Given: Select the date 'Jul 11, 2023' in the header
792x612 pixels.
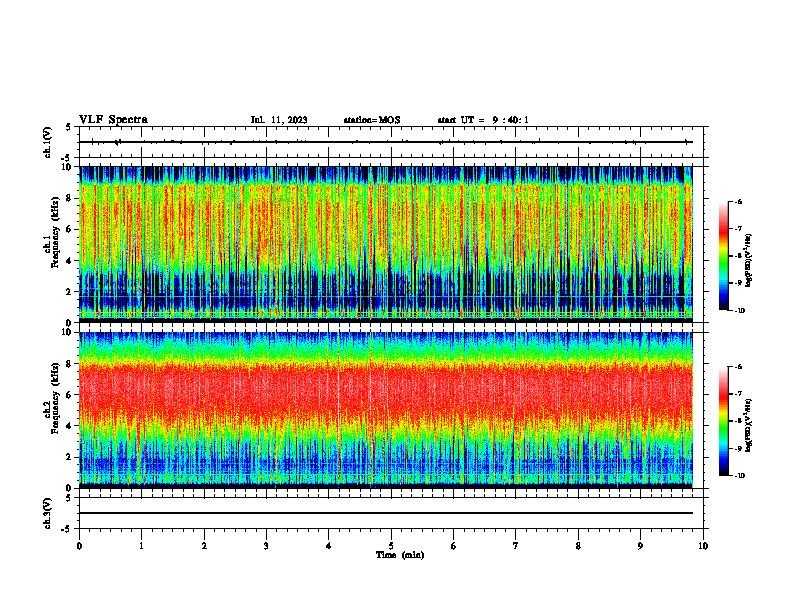Looking at the screenshot, I should point(279,120).
